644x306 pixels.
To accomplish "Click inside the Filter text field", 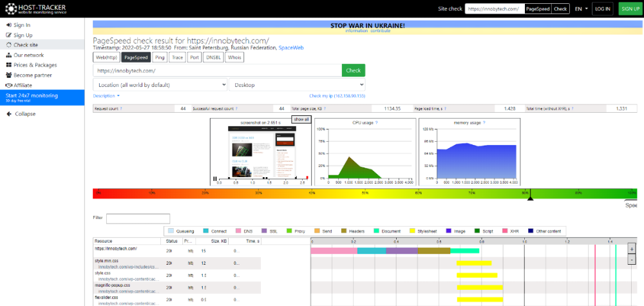I will [138, 219].
